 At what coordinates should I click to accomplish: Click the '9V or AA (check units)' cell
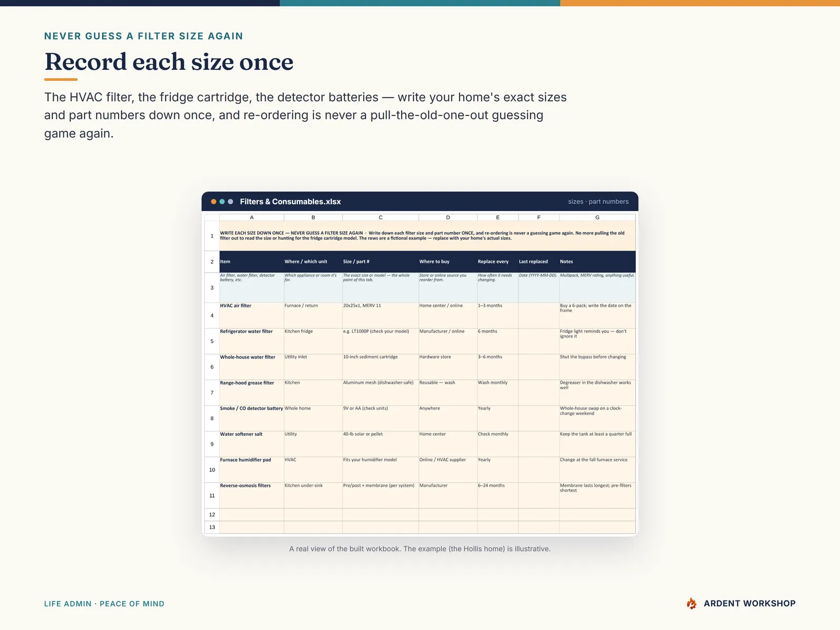(381, 418)
